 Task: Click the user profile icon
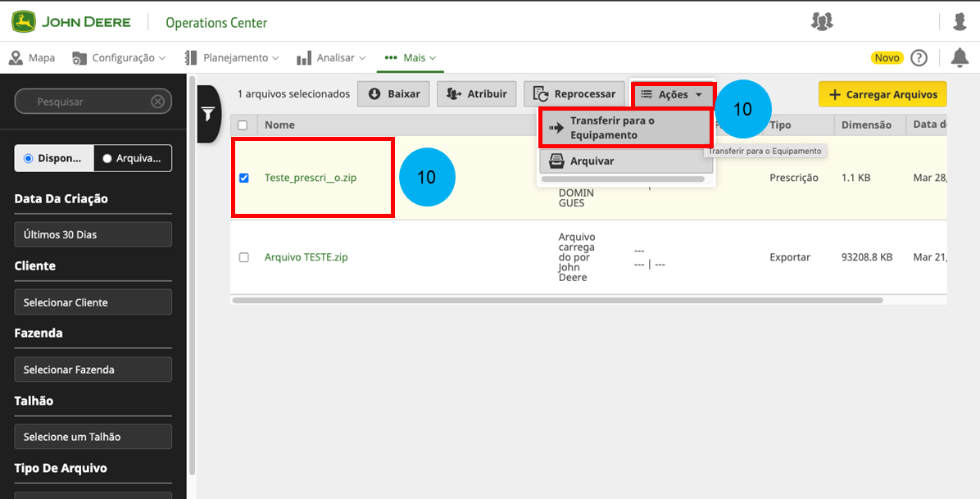coord(960,22)
